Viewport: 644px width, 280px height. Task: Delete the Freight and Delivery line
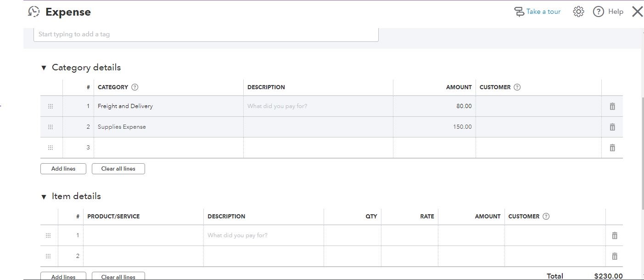click(x=612, y=106)
